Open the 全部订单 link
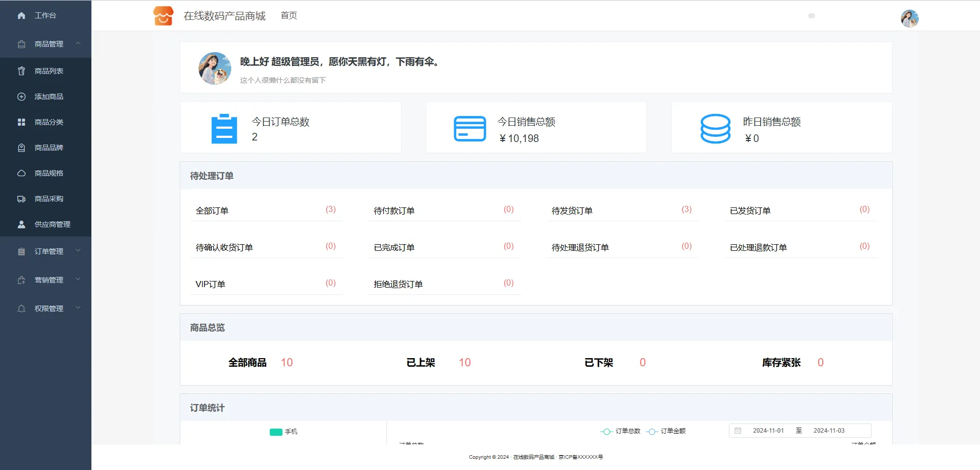The width and height of the screenshot is (980, 470). (212, 210)
